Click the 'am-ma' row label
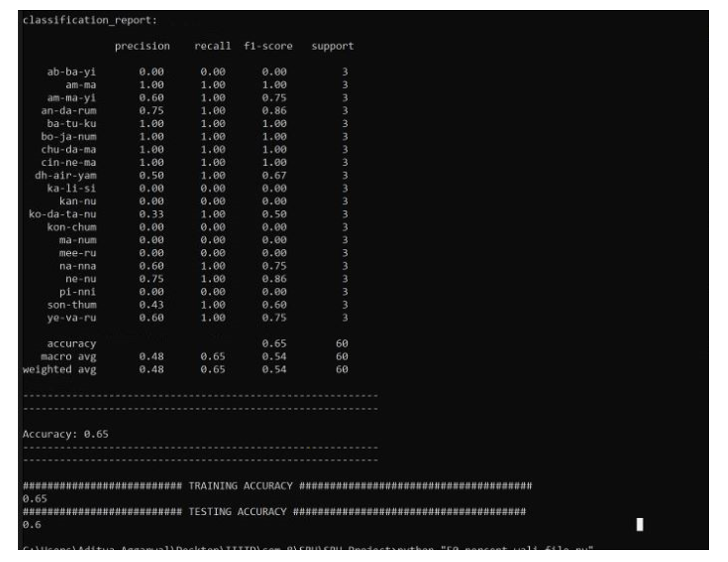The image size is (728, 562). (x=81, y=85)
